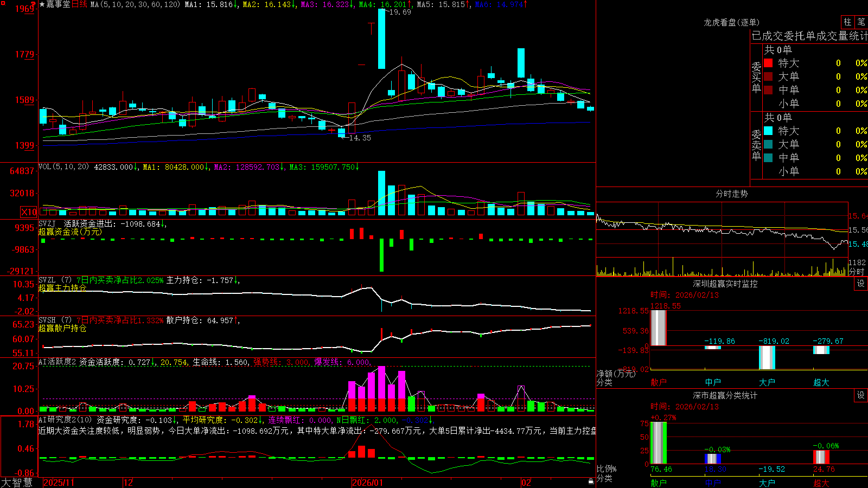Click the SVZJ indicator name
The width and height of the screenshot is (868, 488).
click(47, 223)
